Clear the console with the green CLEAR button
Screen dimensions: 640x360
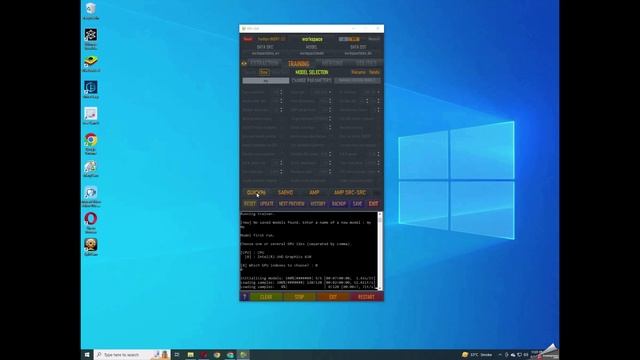(x=266, y=297)
